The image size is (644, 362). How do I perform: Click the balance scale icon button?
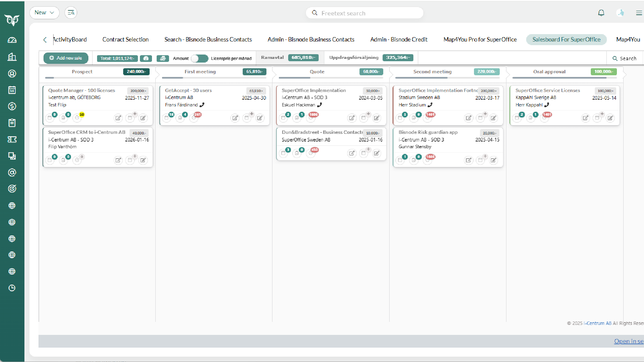(163, 58)
